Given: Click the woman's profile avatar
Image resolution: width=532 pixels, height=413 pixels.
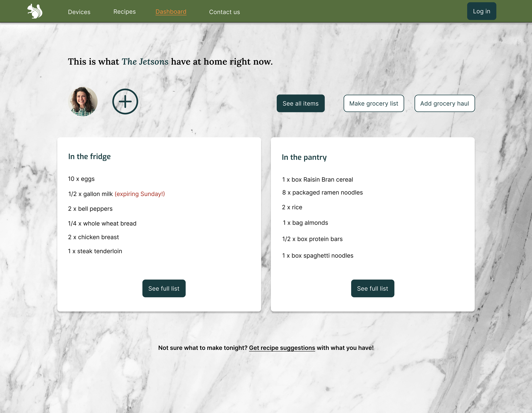Looking at the screenshot, I should click(x=83, y=101).
